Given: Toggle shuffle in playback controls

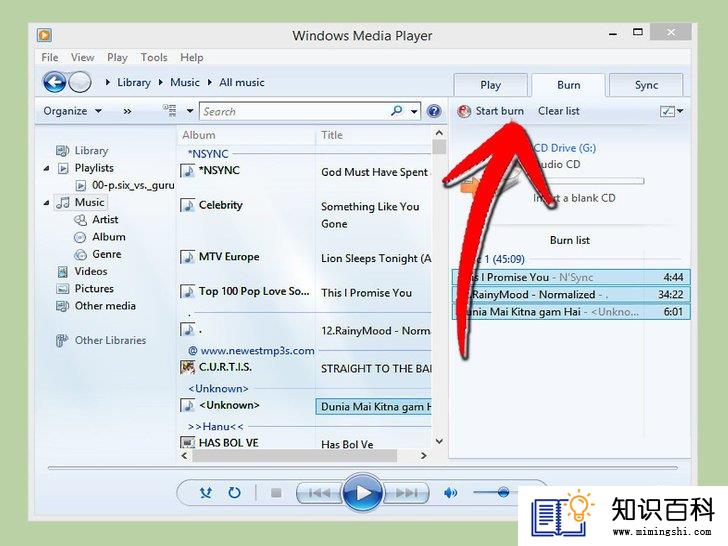Looking at the screenshot, I should 206,493.
